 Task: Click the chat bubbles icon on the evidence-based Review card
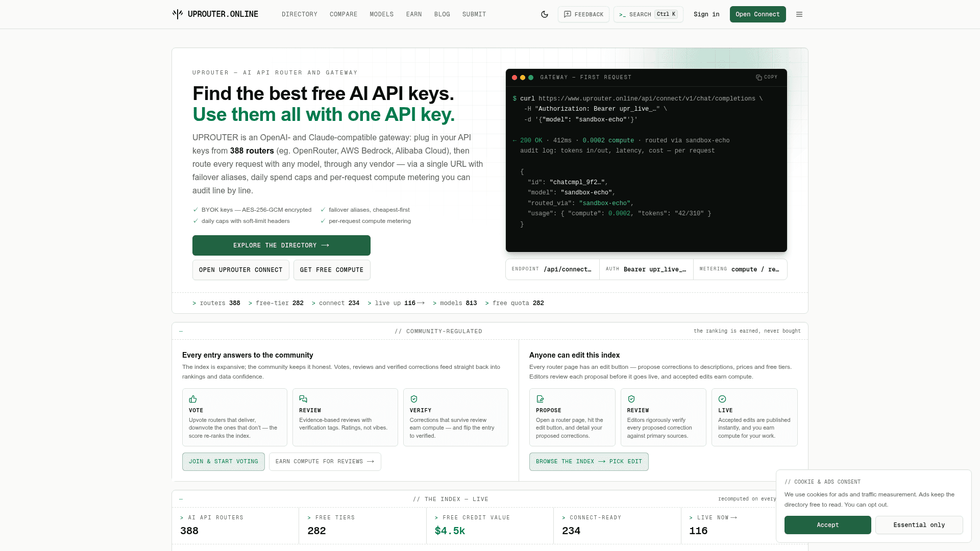[303, 399]
